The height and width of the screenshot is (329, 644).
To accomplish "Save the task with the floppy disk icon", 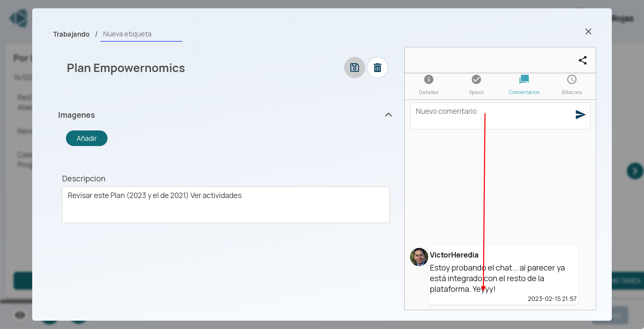I will point(354,68).
